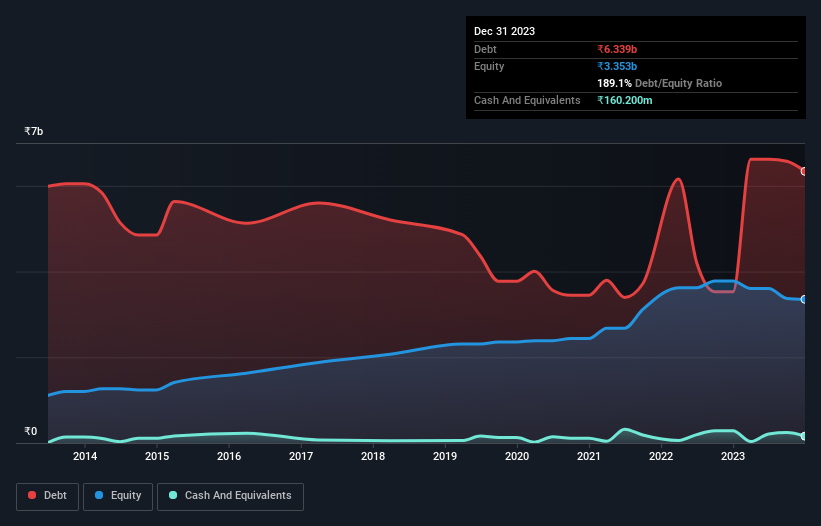Screen dimensions: 821x526
Task: Select the 2018 x-axis label
Action: tap(373, 456)
